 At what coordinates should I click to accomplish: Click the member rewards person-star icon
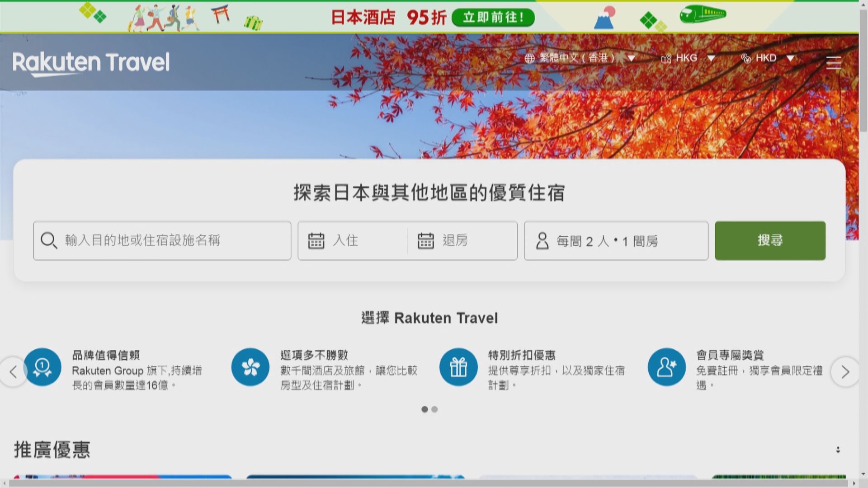(x=666, y=367)
